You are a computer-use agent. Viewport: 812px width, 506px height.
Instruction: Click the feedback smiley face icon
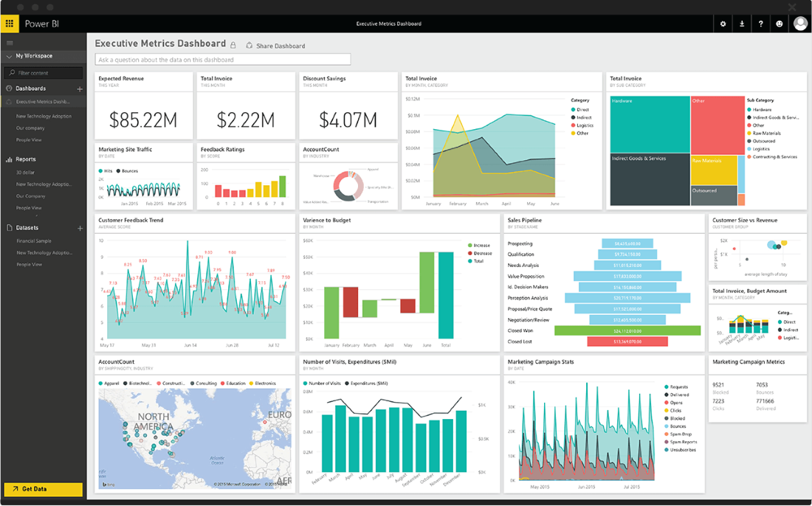click(779, 24)
